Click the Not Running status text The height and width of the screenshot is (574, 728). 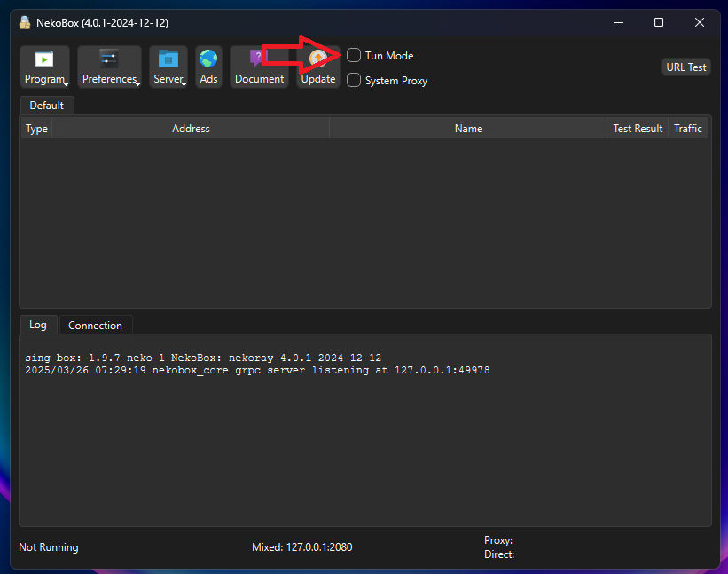click(x=49, y=547)
